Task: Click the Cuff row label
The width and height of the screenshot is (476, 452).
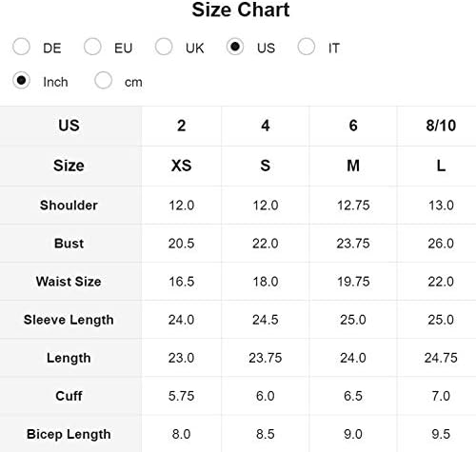Action: tap(69, 396)
